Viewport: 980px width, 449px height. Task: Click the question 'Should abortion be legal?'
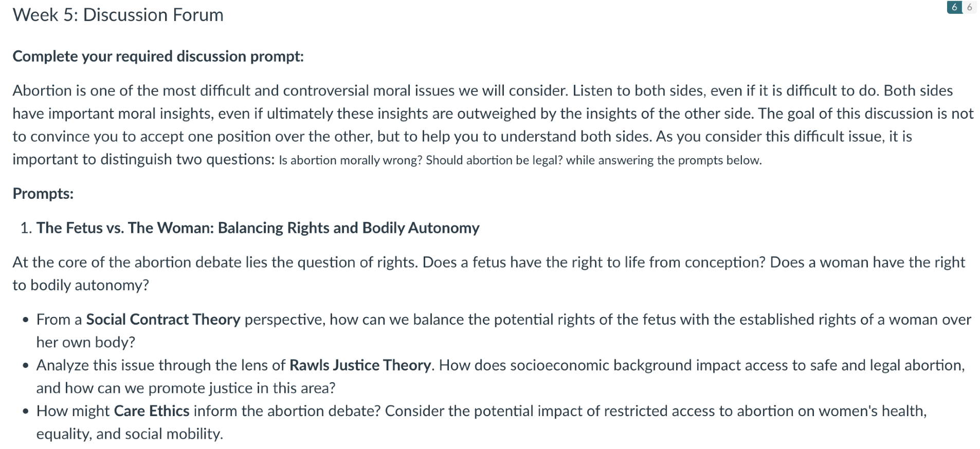pyautogui.click(x=494, y=160)
